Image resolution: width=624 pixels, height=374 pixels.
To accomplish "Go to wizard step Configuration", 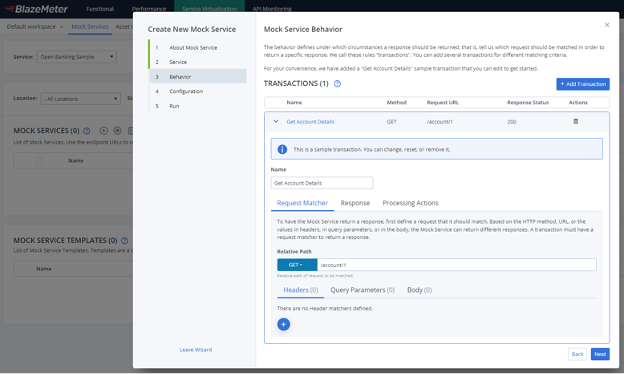I will pyautogui.click(x=186, y=91).
